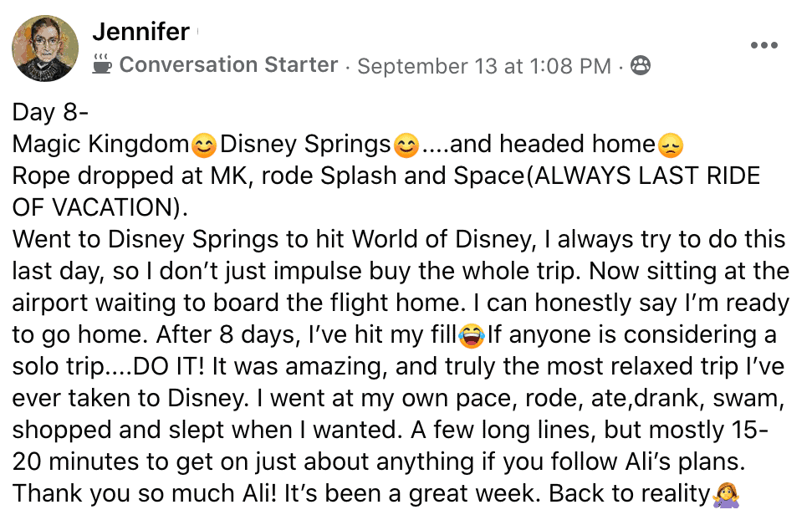Click the DO IT! text
The height and width of the screenshot is (520, 812).
169,366
